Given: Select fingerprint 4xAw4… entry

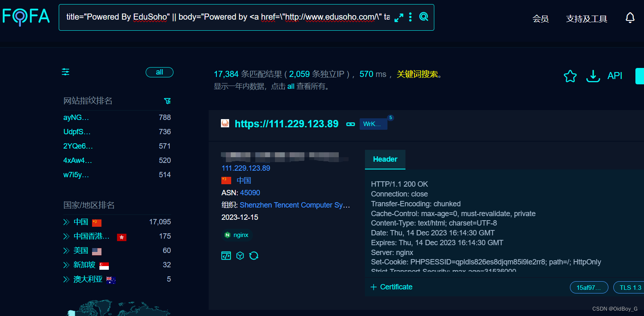Looking at the screenshot, I should (x=78, y=160).
